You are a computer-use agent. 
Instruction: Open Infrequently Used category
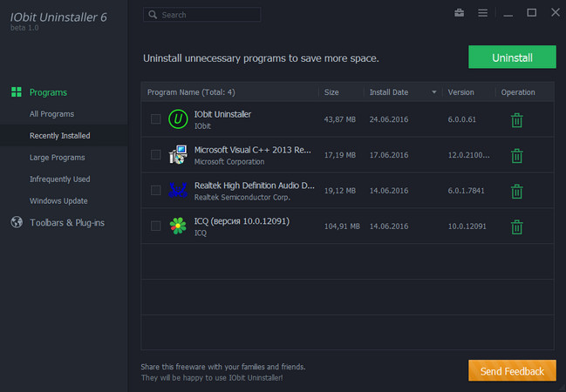(59, 179)
